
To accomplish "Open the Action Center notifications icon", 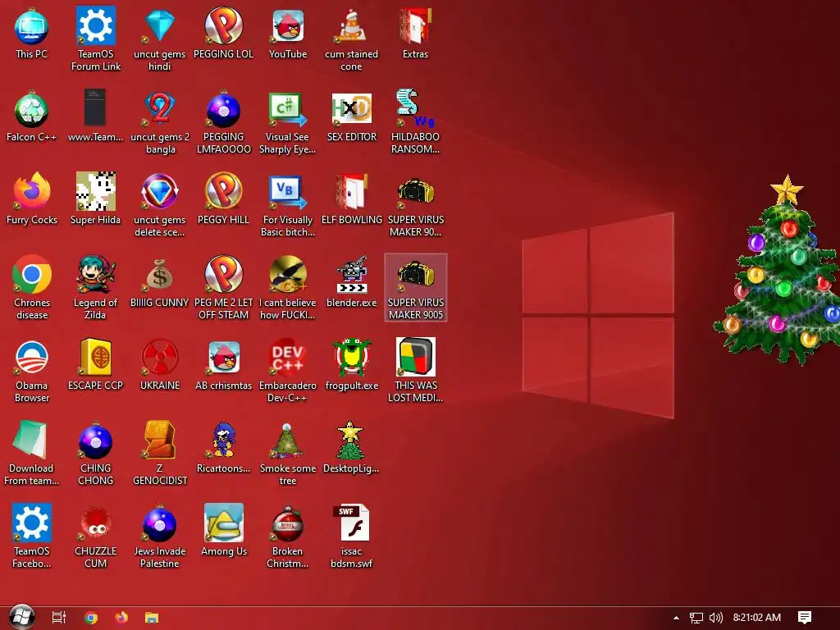I will pos(805,618).
